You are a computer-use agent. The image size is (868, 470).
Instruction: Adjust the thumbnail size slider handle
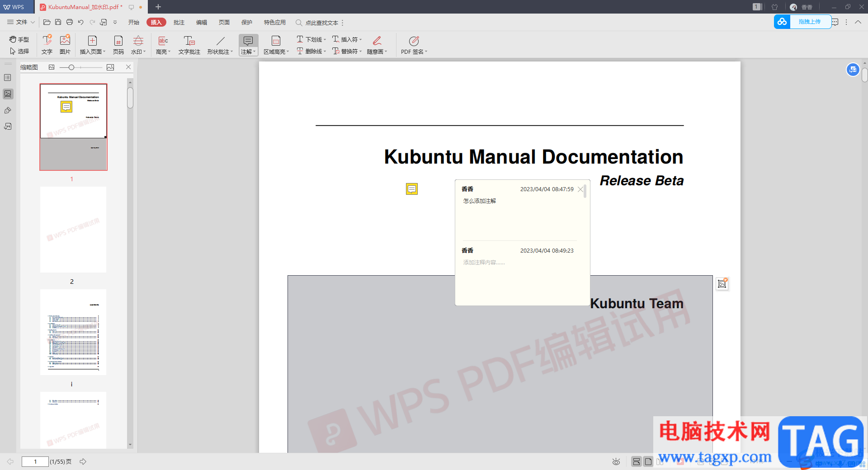pos(71,67)
